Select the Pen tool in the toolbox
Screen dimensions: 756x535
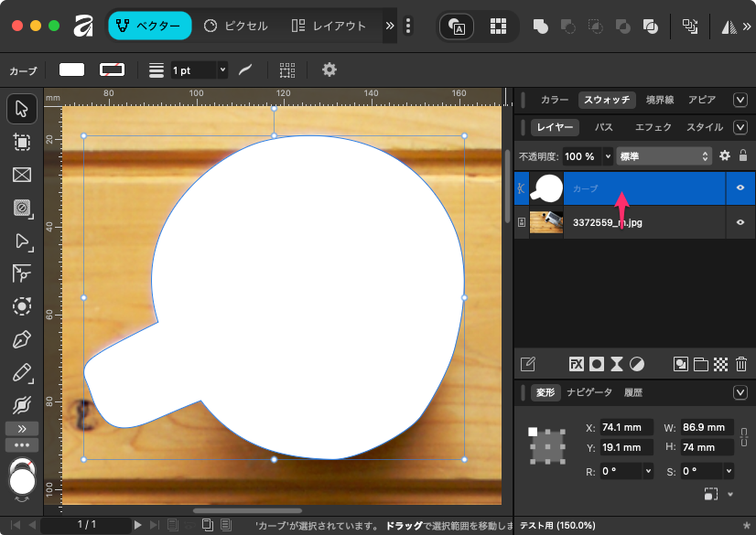pos(22,340)
